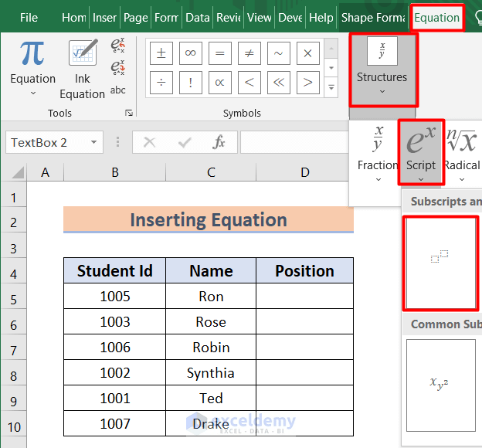Insert the proportional-to symbol
482x448 pixels.
220,83
